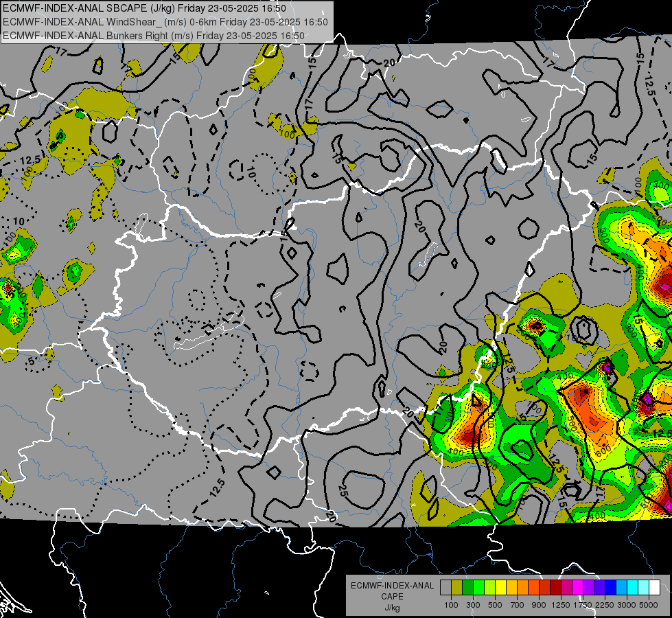Click the legend value 1750
This screenshot has height=618, width=672.
pos(583,605)
